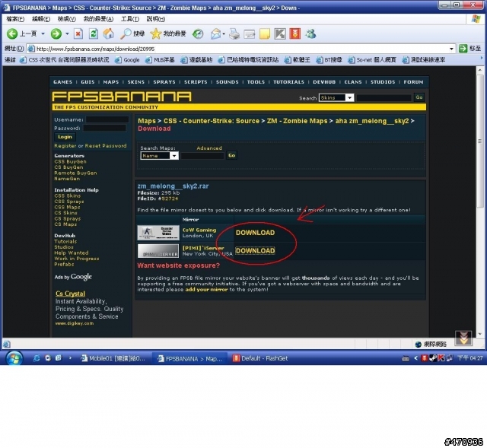
Task: Click the green Go arrow beside address bar
Action: click(x=463, y=49)
